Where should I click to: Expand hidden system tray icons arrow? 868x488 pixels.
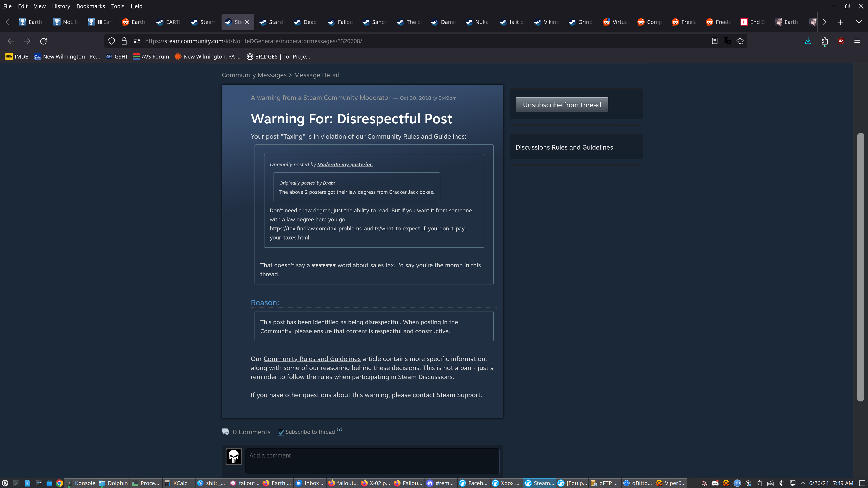click(x=803, y=483)
